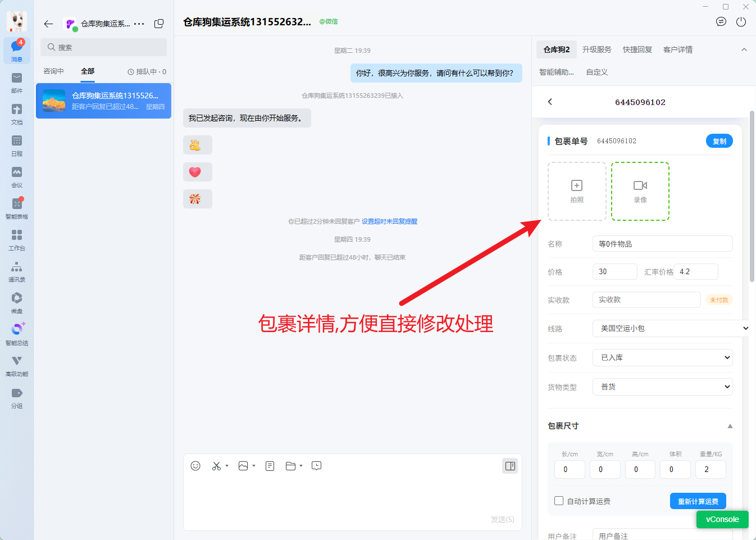
Task: Click the 排队中 queue indicator
Action: pyautogui.click(x=147, y=71)
